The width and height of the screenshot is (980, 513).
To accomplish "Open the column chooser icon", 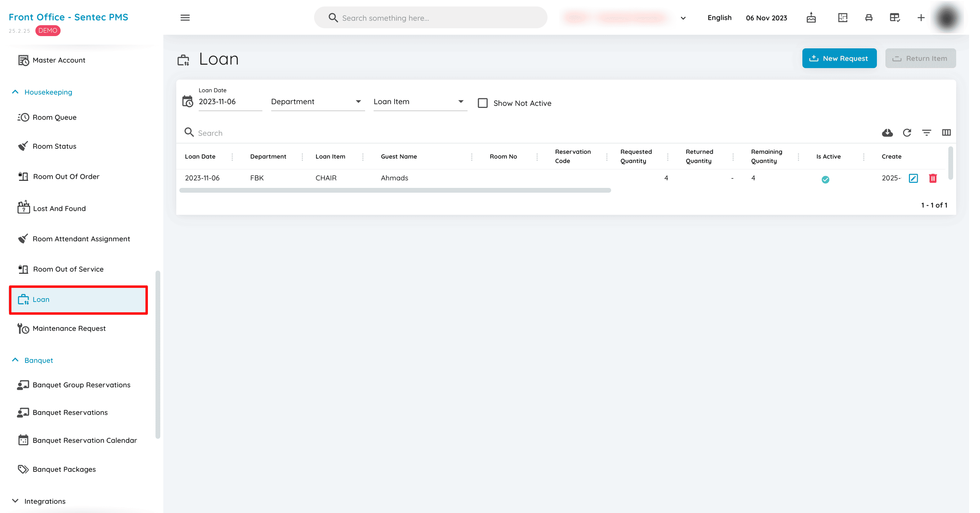I will click(947, 132).
